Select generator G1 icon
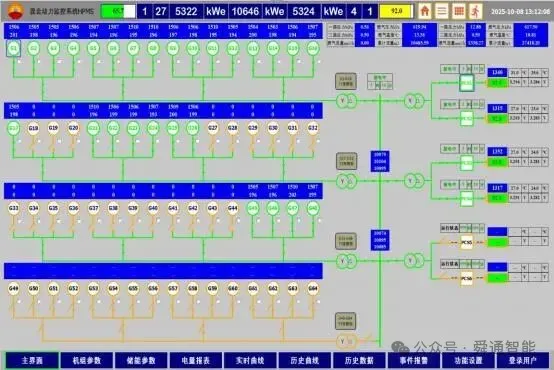Image resolution: width=554 pixels, height=370 pixels. pyautogui.click(x=13, y=48)
